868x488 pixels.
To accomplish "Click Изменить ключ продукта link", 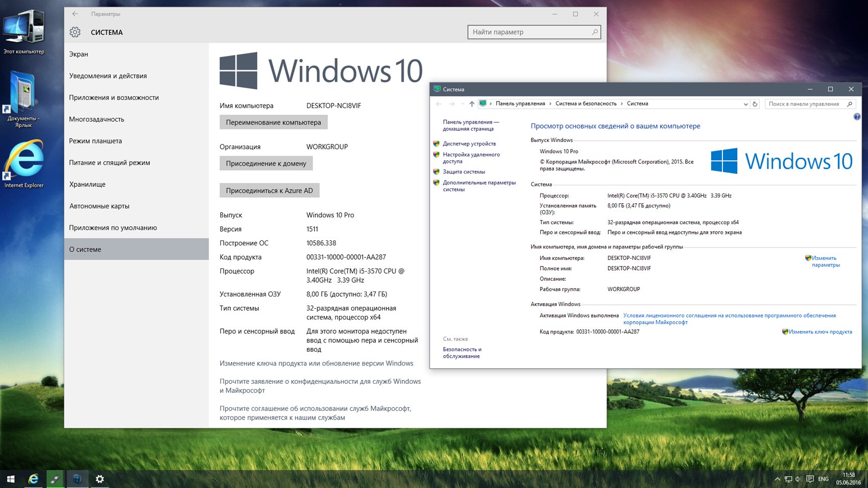I will (x=820, y=332).
